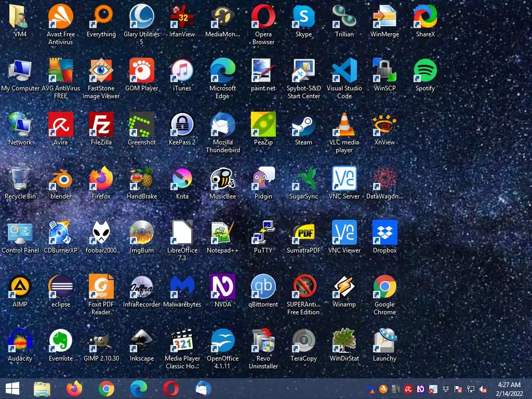Show taskbar clock 4:27 AM calendar
Image resolution: width=532 pixels, height=399 pixels.
point(509,389)
